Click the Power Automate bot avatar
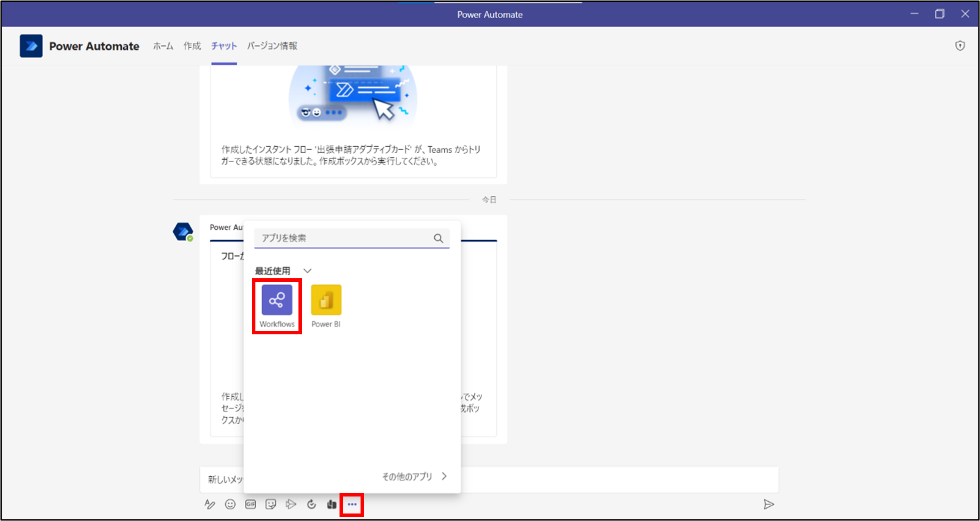The image size is (980, 521). 183,232
